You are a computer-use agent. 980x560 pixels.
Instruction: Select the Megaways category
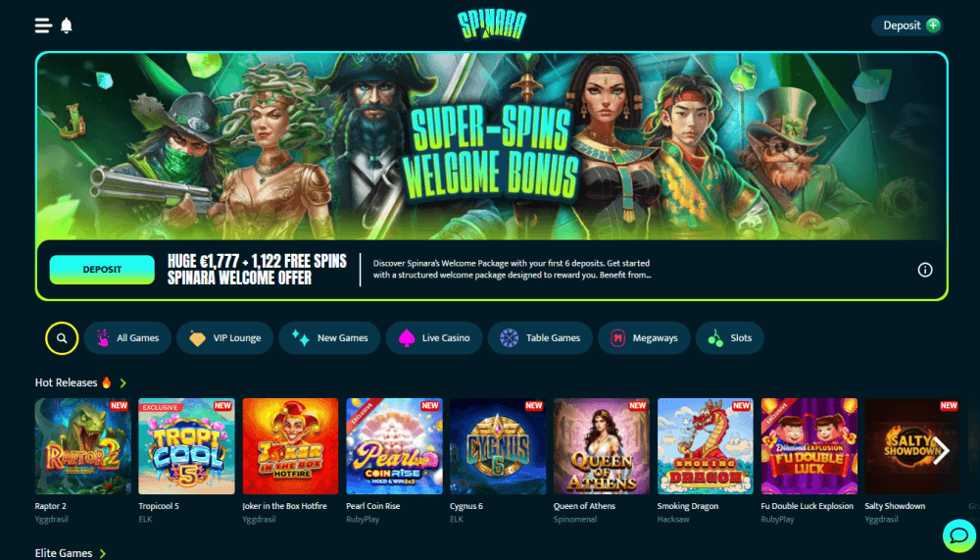coord(644,338)
